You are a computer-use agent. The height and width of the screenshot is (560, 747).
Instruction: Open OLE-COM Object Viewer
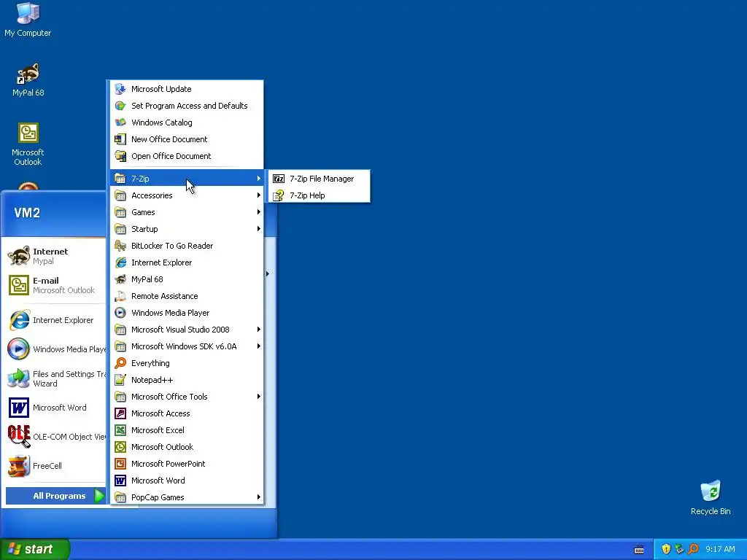55,437
